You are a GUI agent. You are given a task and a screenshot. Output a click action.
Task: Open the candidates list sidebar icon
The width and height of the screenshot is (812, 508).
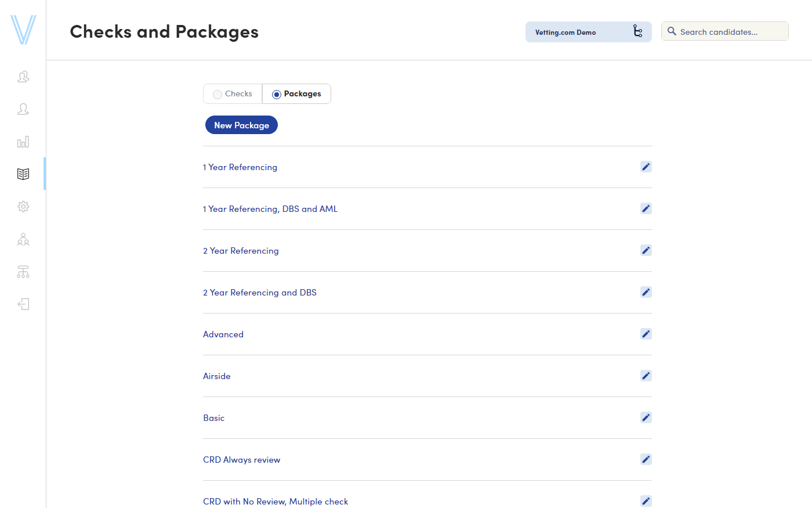tap(23, 77)
